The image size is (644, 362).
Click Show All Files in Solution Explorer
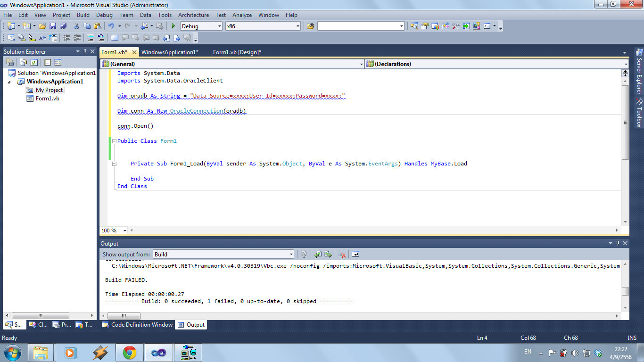tap(24, 62)
